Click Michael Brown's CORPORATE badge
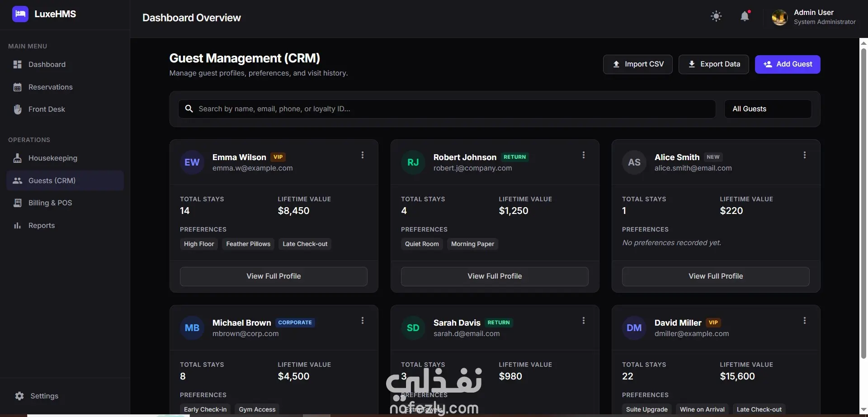Image resolution: width=868 pixels, height=417 pixels. point(295,322)
